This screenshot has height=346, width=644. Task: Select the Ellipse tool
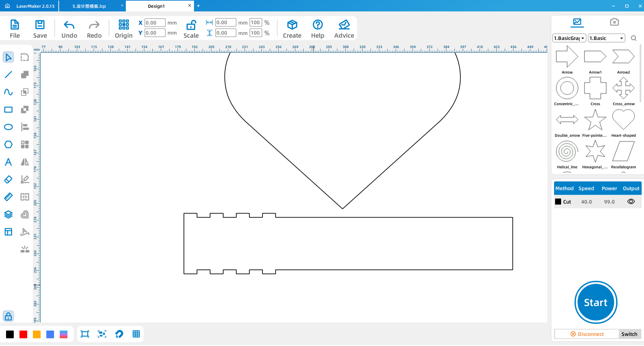pos(8,127)
